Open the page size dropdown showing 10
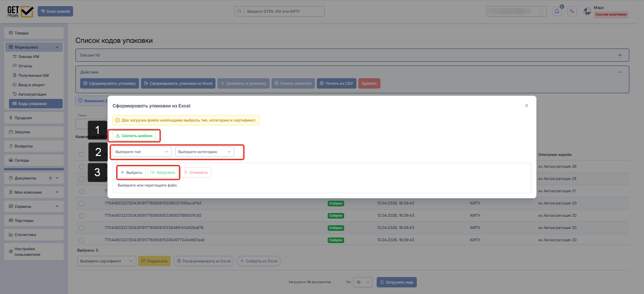The image size is (644, 294). pos(363,282)
